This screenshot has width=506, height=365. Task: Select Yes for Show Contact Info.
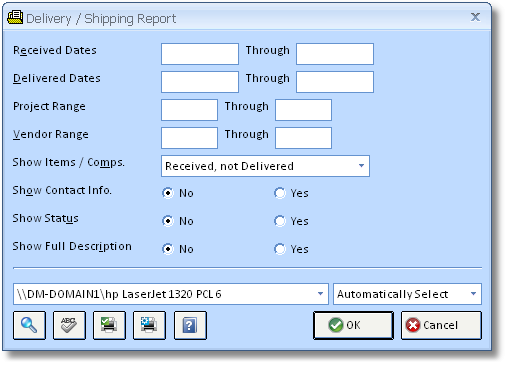pyautogui.click(x=280, y=193)
